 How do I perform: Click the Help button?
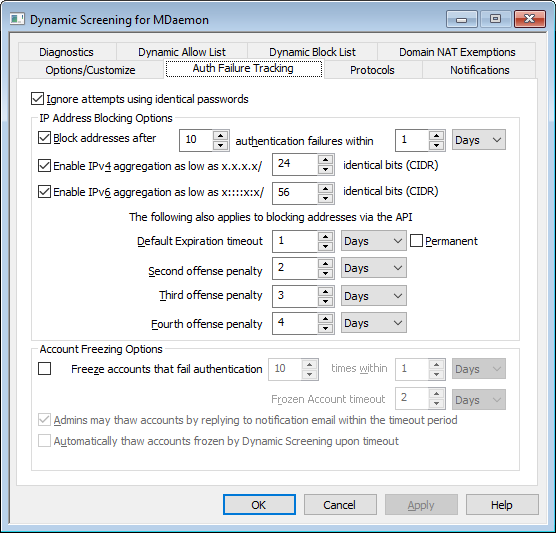click(x=502, y=504)
